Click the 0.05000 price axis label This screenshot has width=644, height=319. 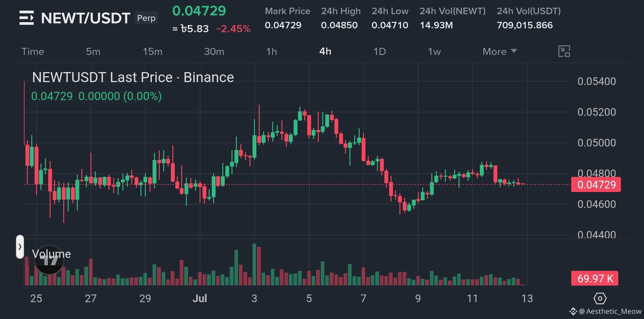pos(597,143)
